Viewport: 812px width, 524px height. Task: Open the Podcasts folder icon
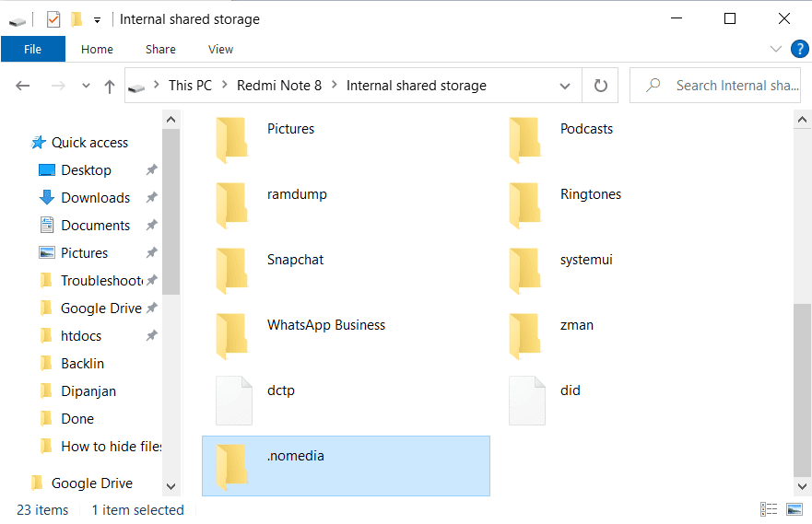click(x=525, y=140)
